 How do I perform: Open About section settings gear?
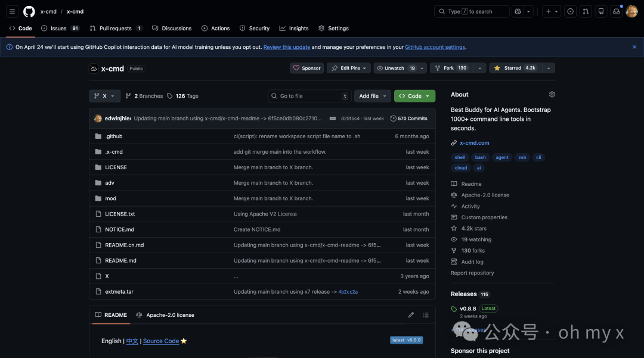[x=552, y=94]
